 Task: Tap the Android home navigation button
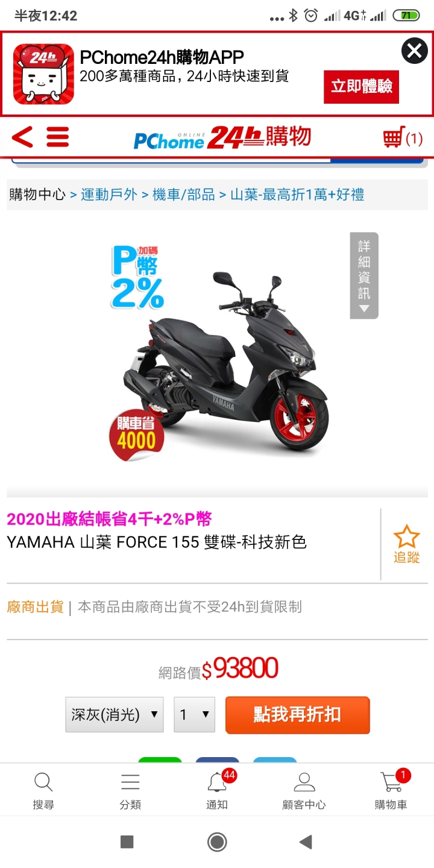click(x=217, y=842)
